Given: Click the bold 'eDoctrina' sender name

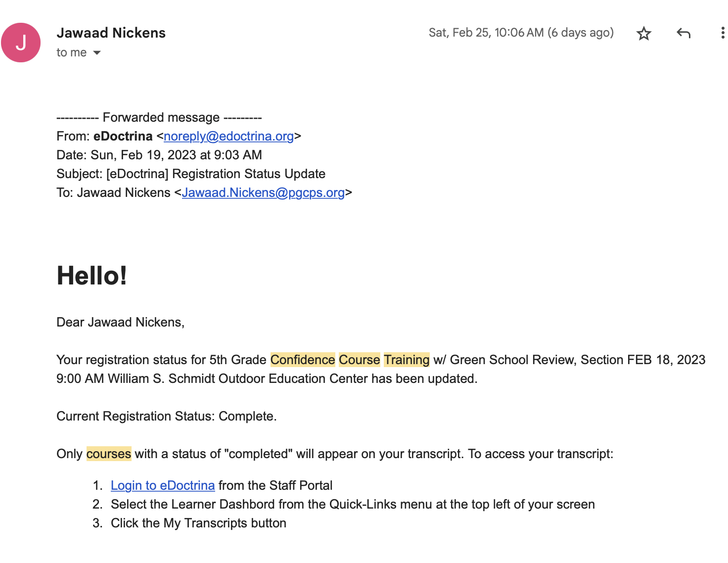Looking at the screenshot, I should [x=123, y=136].
